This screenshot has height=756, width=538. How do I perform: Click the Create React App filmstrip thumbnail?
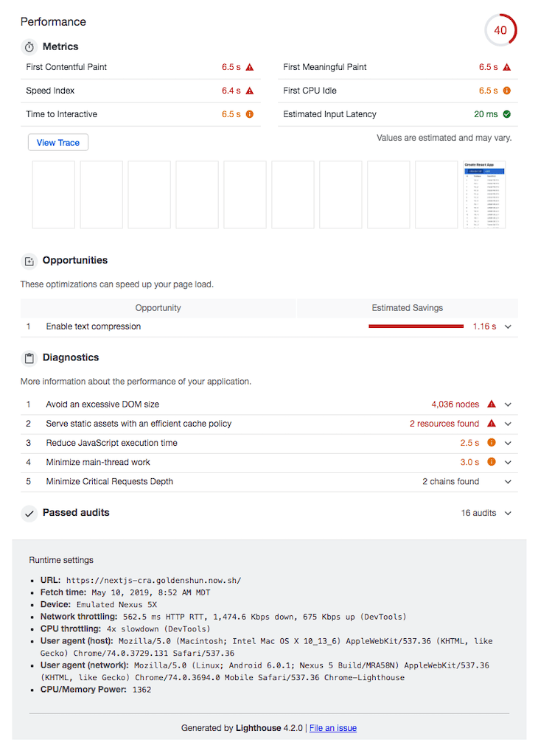pyautogui.click(x=484, y=195)
